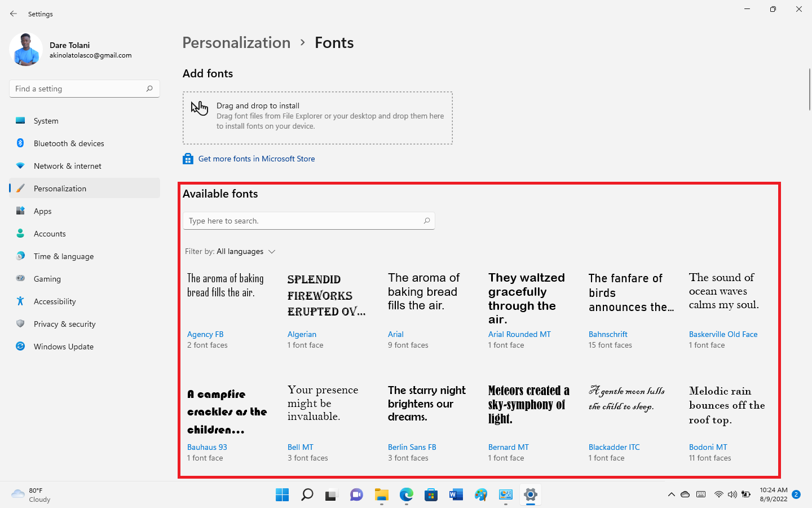Select the Bell MT font
812x508 pixels.
click(x=300, y=448)
